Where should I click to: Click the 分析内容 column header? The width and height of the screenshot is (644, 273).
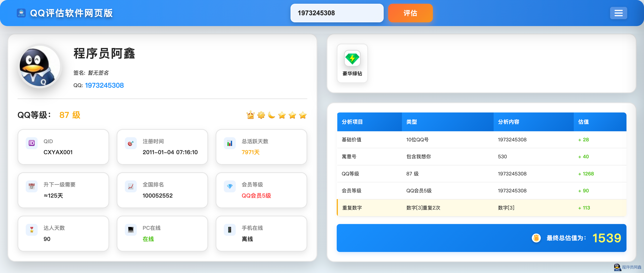[509, 122]
